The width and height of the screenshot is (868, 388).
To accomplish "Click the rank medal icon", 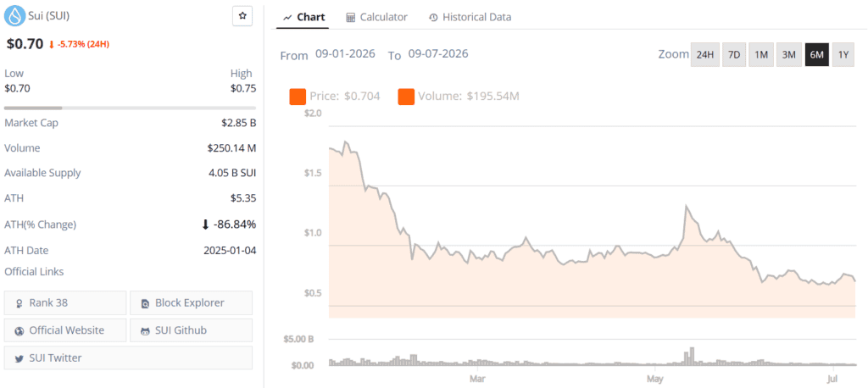I will (x=20, y=303).
